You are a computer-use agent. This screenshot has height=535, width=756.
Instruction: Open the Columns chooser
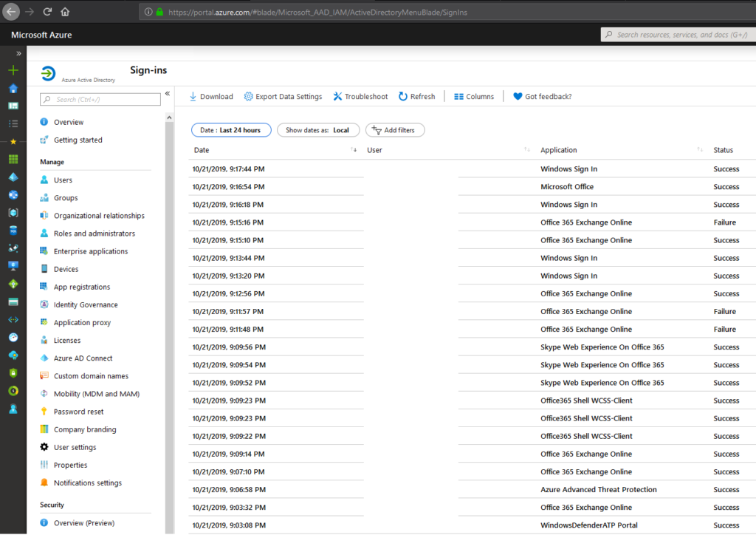pos(474,97)
